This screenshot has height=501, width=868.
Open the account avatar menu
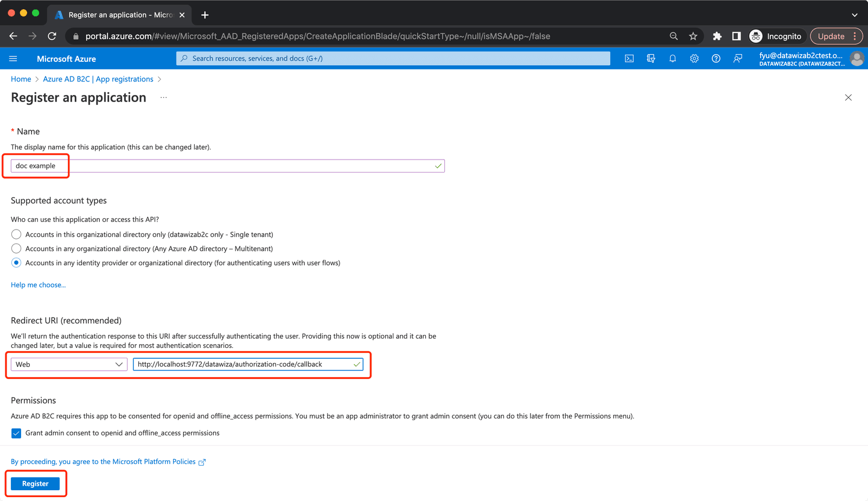pyautogui.click(x=857, y=59)
